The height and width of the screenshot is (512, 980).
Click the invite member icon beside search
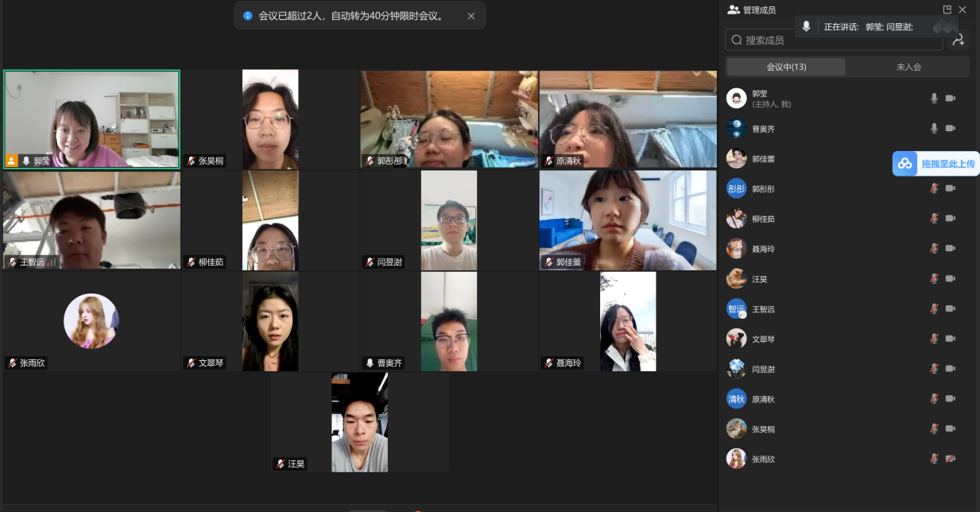[958, 40]
